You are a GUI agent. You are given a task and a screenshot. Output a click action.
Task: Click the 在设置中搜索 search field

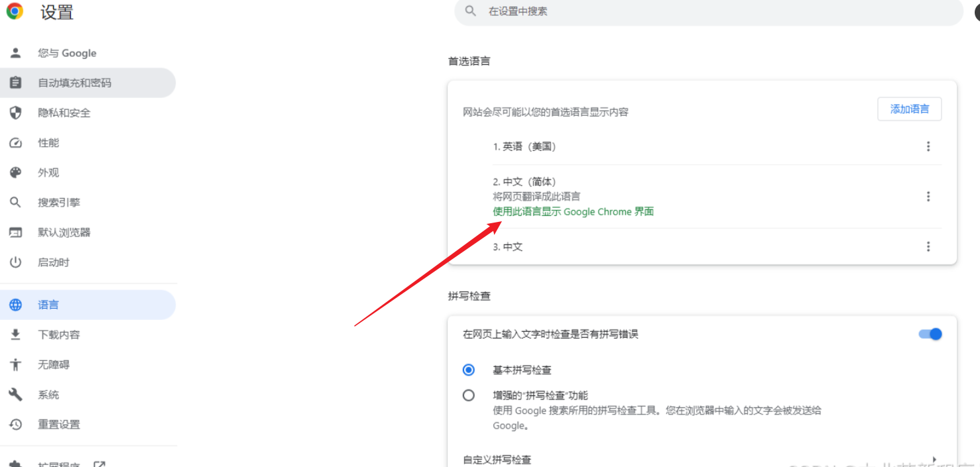[x=708, y=11]
